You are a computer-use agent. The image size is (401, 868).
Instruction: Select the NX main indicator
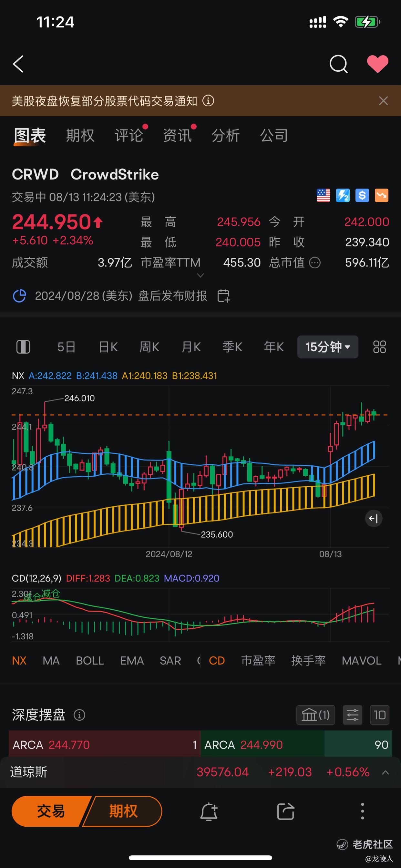coord(19,660)
